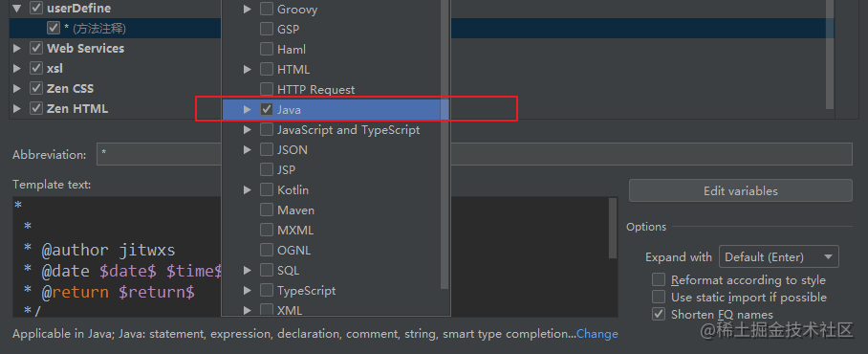
Task: Check the XML context checkbox
Action: coord(267,310)
